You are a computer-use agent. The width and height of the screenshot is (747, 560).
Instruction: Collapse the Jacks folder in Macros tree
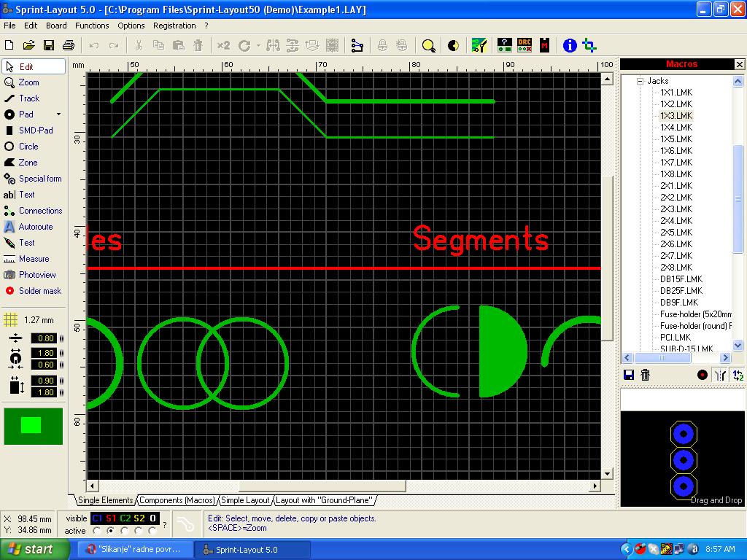pyautogui.click(x=640, y=81)
